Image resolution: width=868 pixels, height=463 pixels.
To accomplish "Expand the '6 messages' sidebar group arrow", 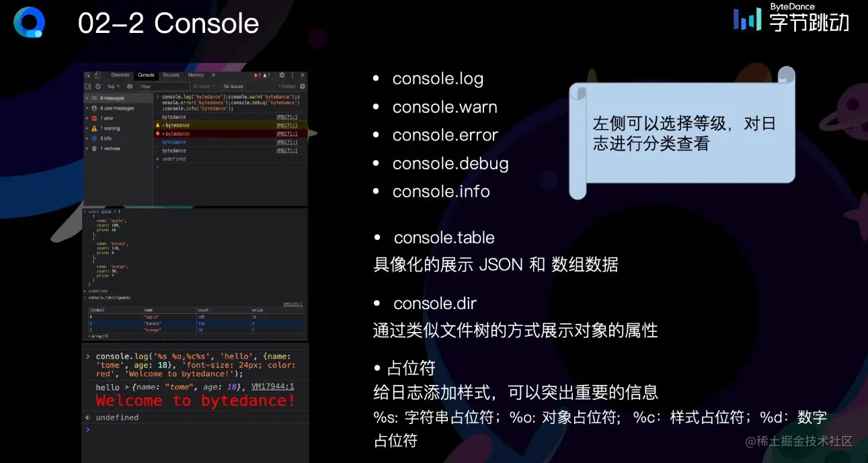I will pos(87,98).
